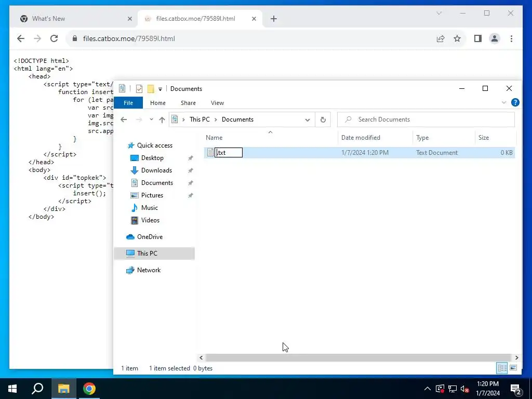532x399 pixels.
Task: Close the files.catbox.moe tab
Action: tap(254, 19)
